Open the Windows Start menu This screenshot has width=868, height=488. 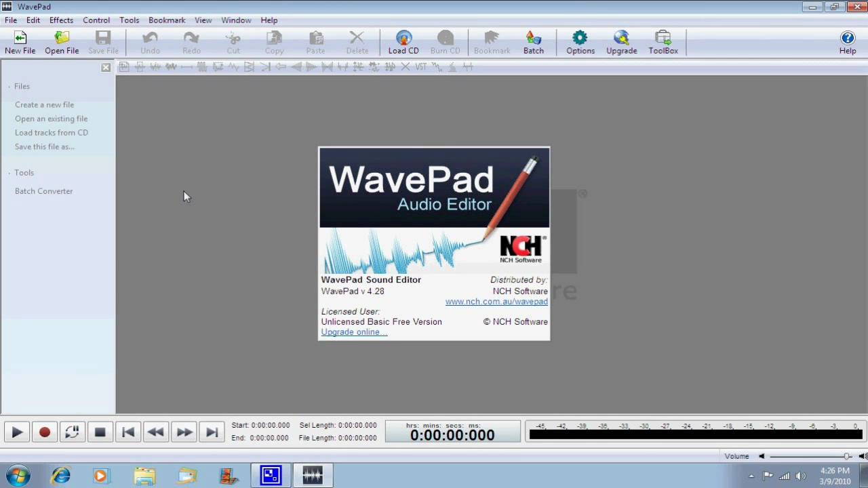17,476
